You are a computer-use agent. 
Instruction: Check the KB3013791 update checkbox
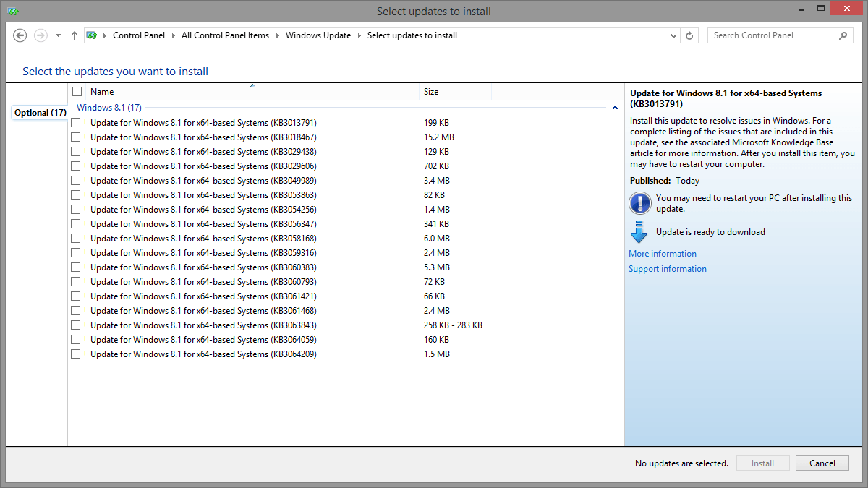click(76, 123)
